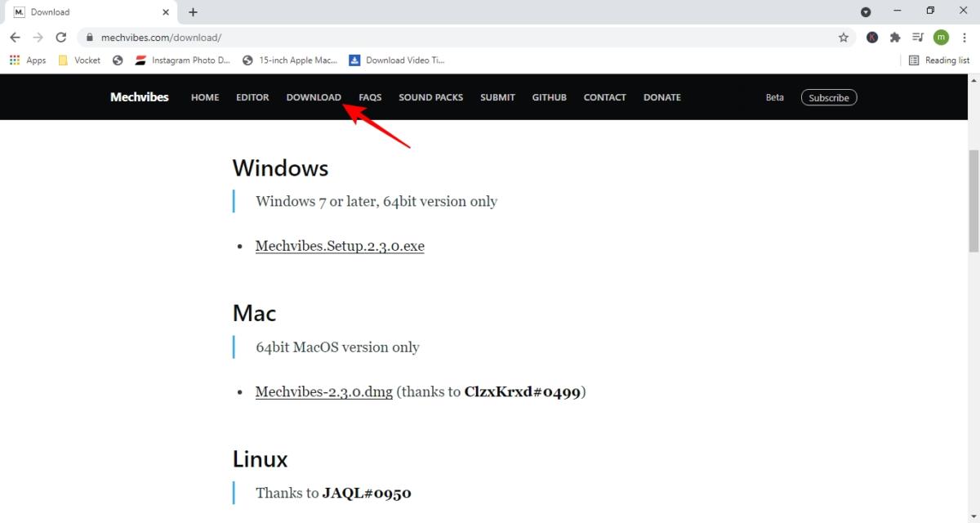Open the Reading list

tap(939, 60)
